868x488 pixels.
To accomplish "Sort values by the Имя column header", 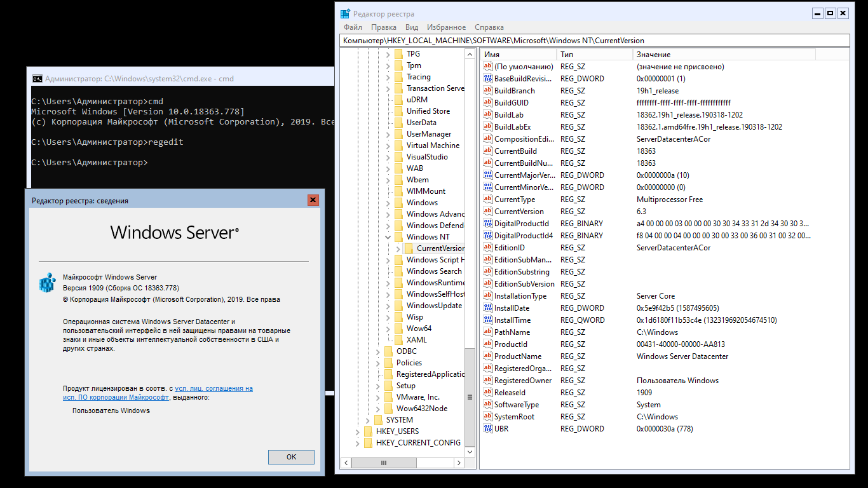I will [519, 55].
